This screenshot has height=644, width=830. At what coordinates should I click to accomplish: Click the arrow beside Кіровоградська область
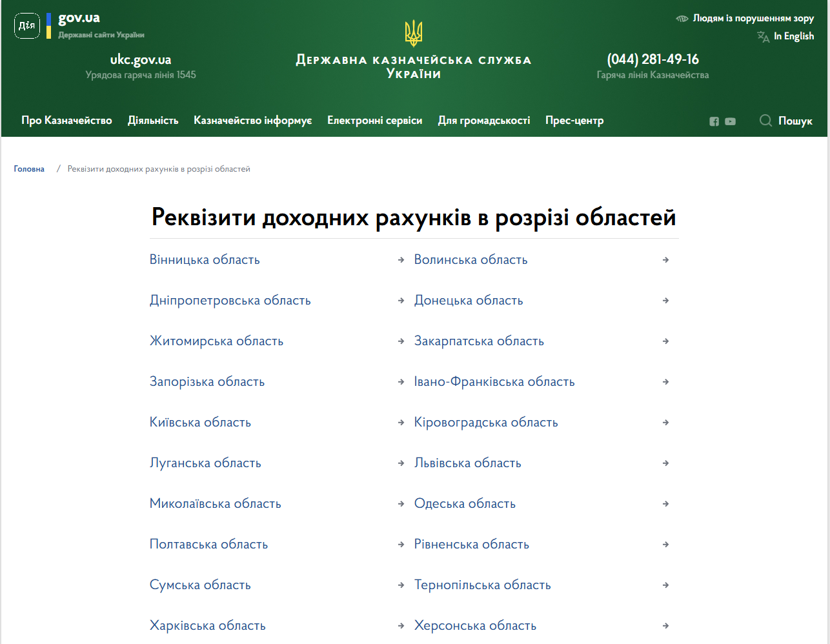pos(665,423)
